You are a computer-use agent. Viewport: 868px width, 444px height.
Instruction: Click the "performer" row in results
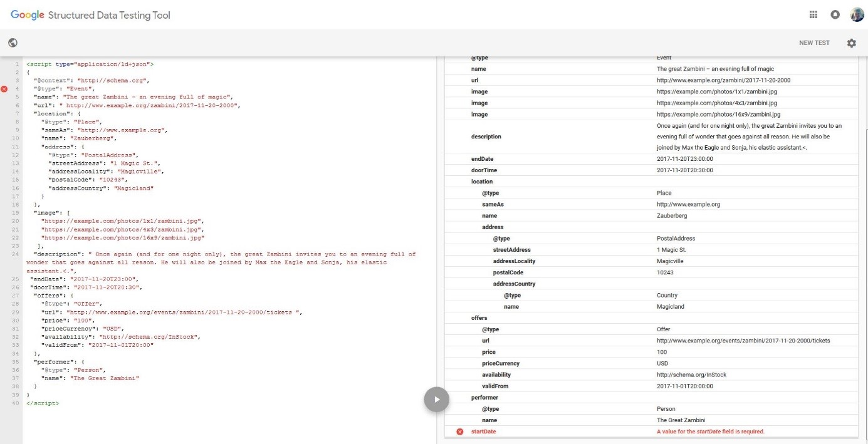click(x=651, y=398)
